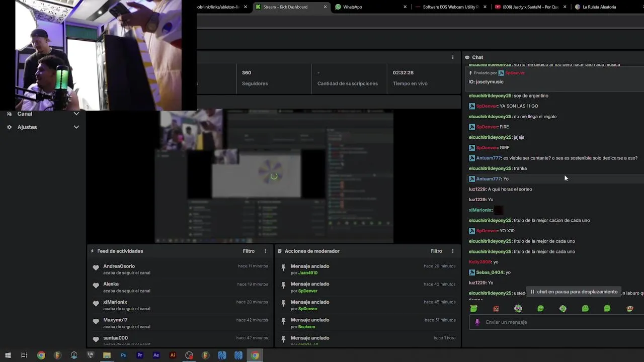Open Filtro in Feed de actividades
Viewport: 644px width, 362px height.
pyautogui.click(x=249, y=251)
